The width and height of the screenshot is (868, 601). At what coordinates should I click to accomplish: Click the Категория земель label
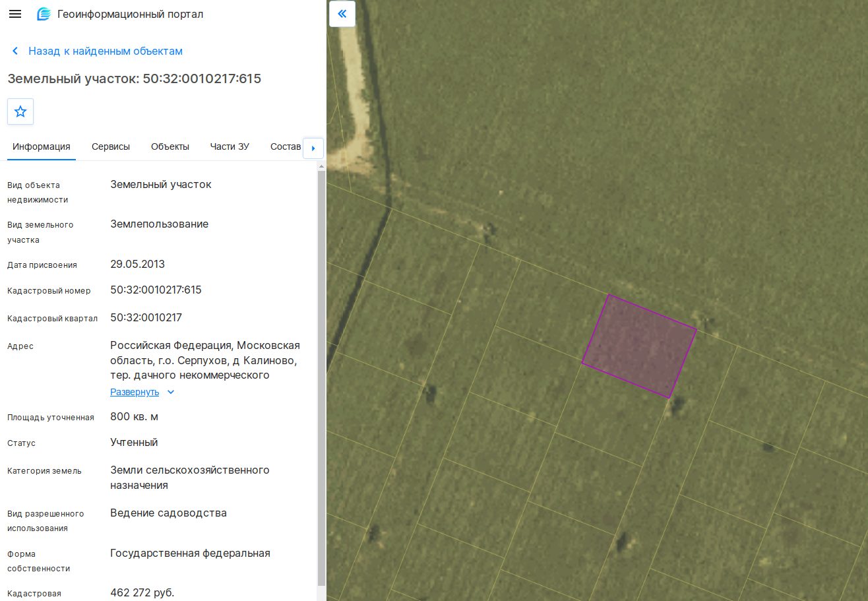point(44,470)
